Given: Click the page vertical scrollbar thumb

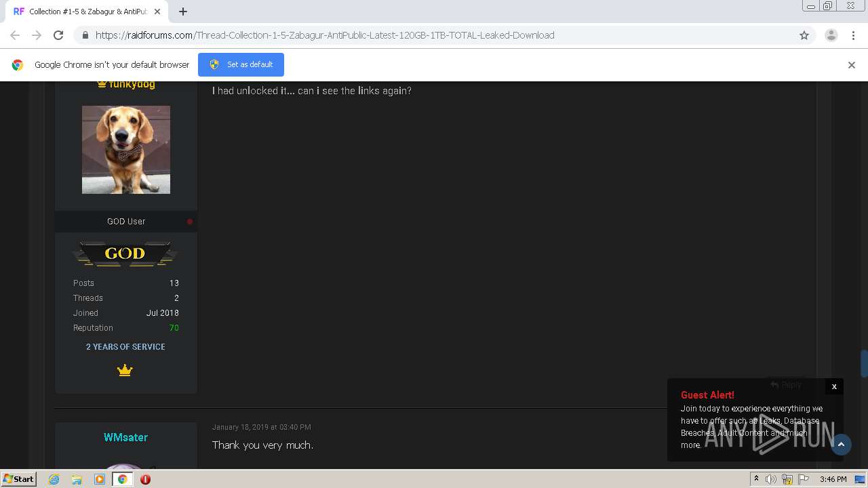Looking at the screenshot, I should tap(864, 363).
